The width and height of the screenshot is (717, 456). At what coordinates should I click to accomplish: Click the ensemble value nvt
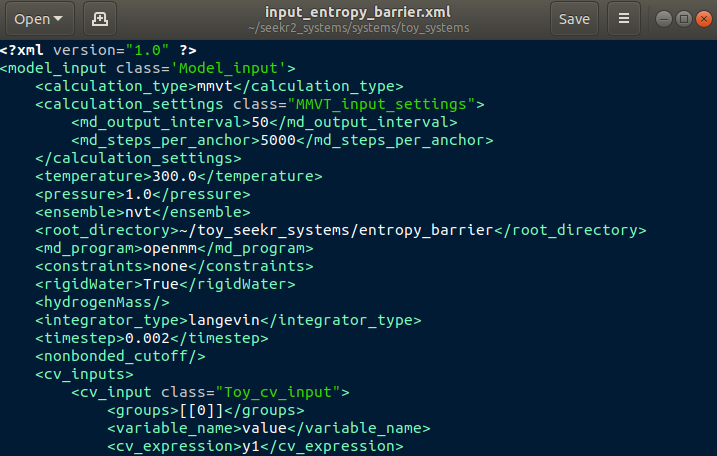[x=138, y=212]
